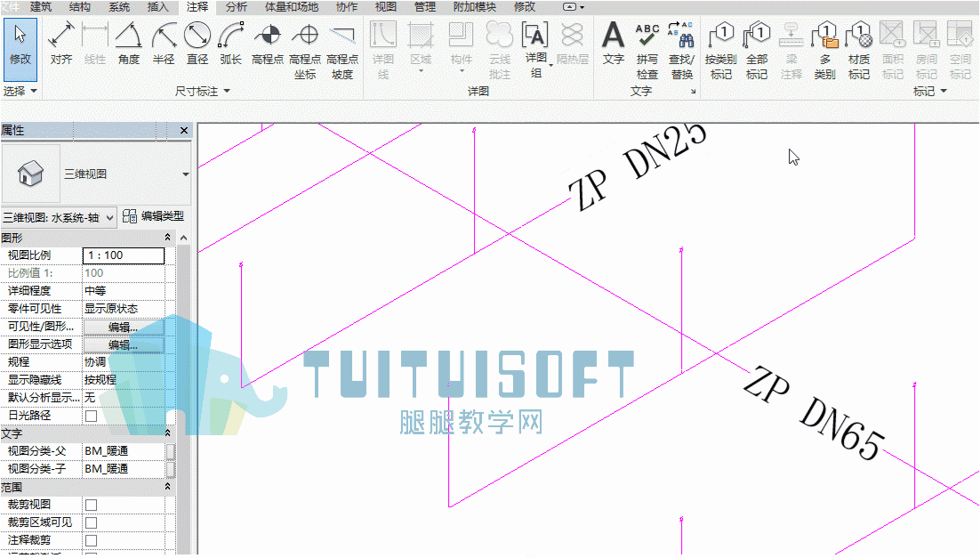The height and width of the screenshot is (558, 980).
Task: Tick the 注释裁剪 checkbox
Action: click(x=92, y=540)
